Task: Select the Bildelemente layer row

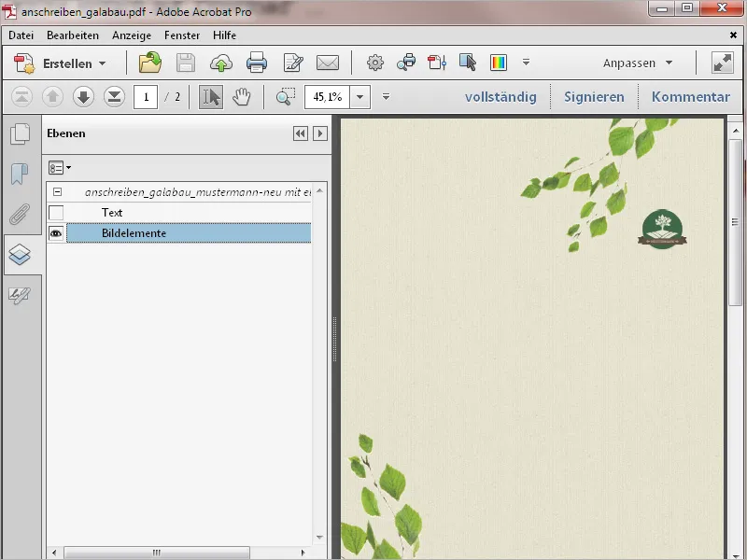Action: (189, 233)
